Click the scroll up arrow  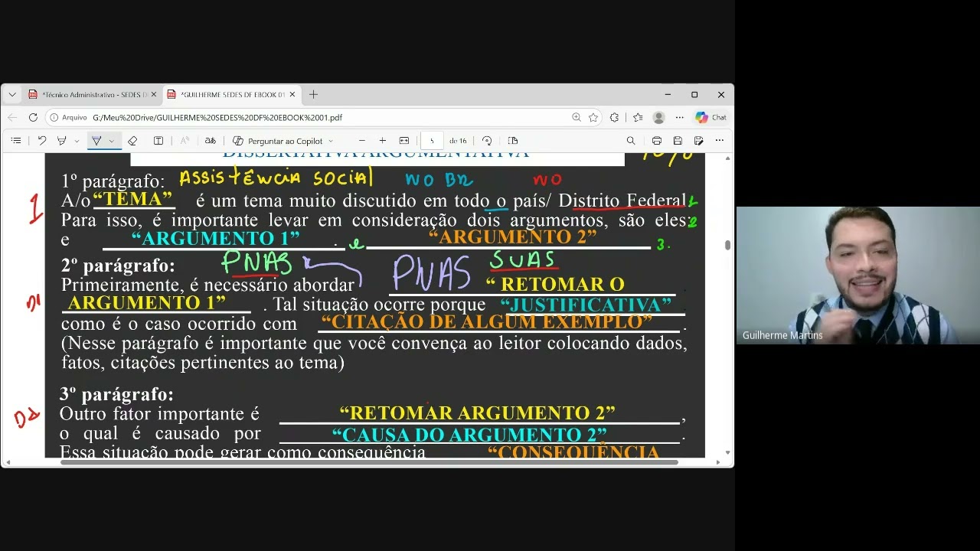coord(727,158)
